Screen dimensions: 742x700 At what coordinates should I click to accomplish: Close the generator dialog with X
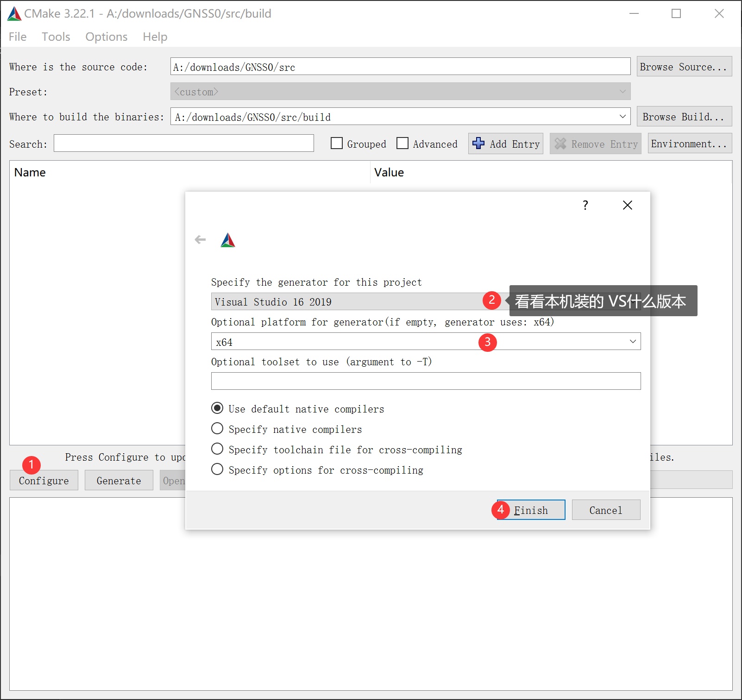click(x=628, y=205)
